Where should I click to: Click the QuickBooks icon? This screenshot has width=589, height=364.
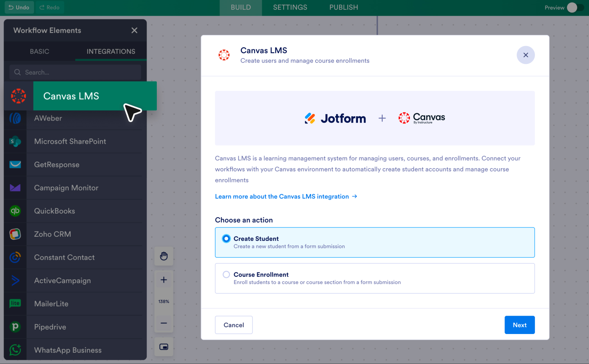click(x=15, y=211)
